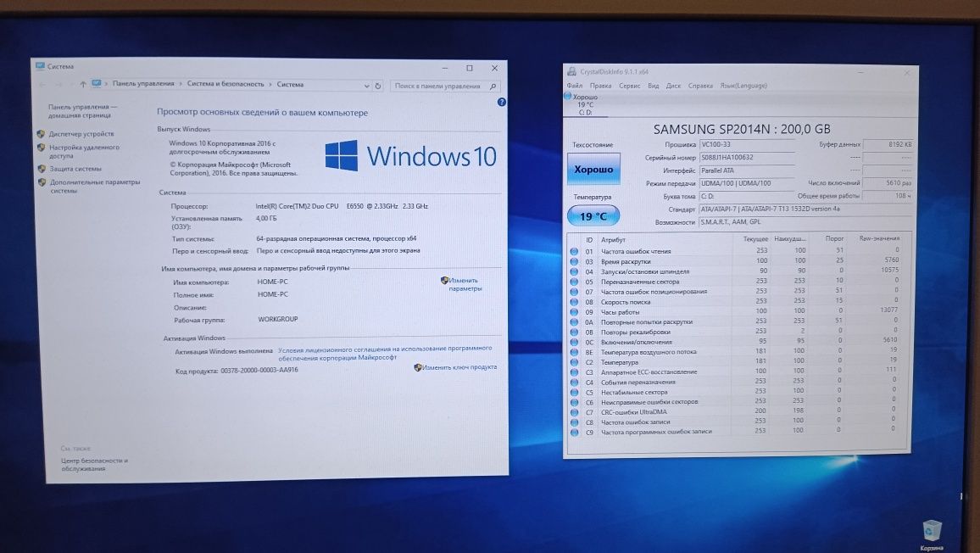980x553 pixels.
Task: Click the CrystalDiskInfo title bar app icon
Action: 571,71
